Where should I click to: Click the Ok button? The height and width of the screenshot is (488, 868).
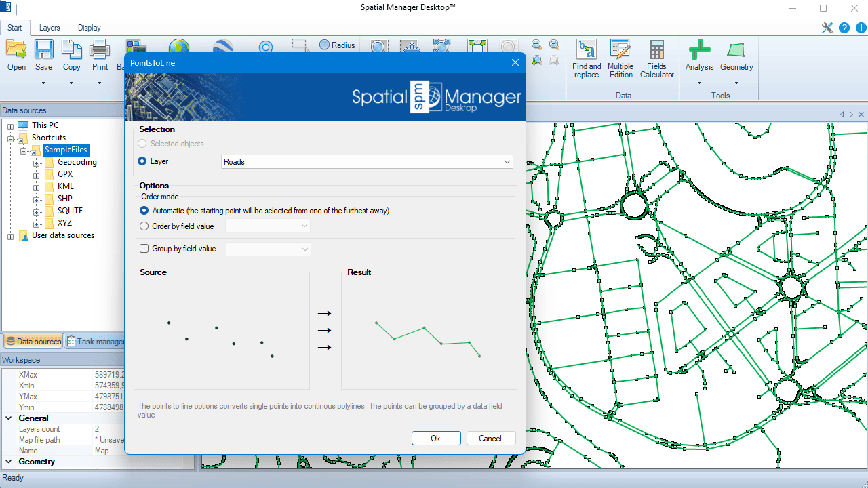[x=436, y=439]
